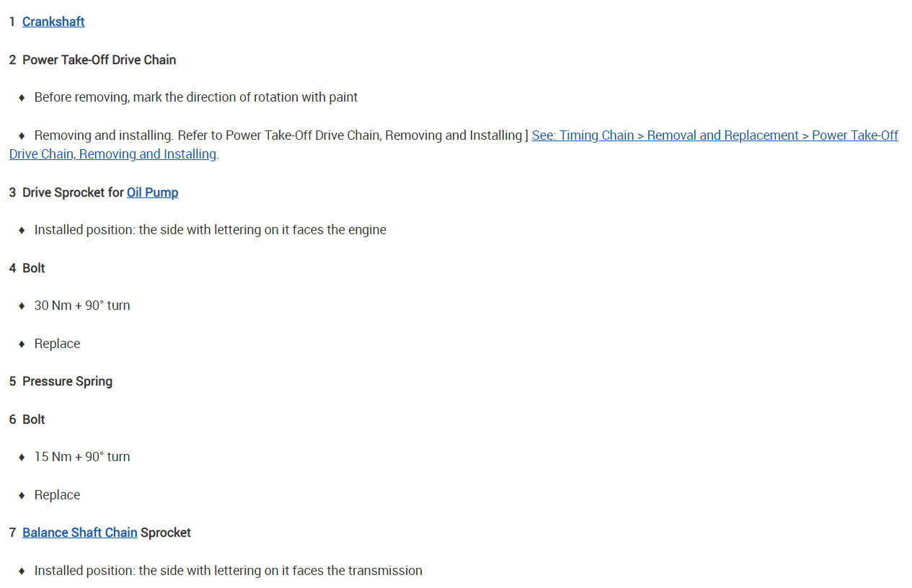
Task: Click the '30 Nm + 90° turn' specification
Action: [82, 306]
